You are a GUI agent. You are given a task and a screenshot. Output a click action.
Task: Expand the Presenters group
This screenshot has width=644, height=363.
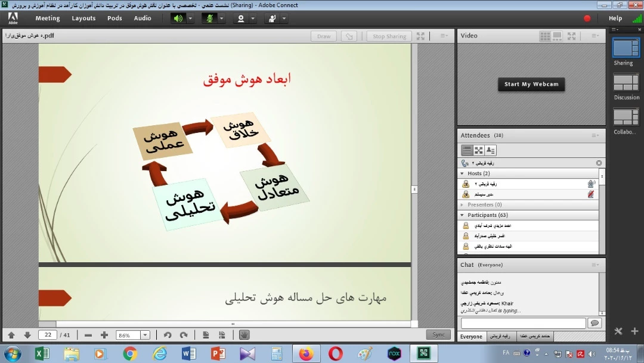(462, 204)
